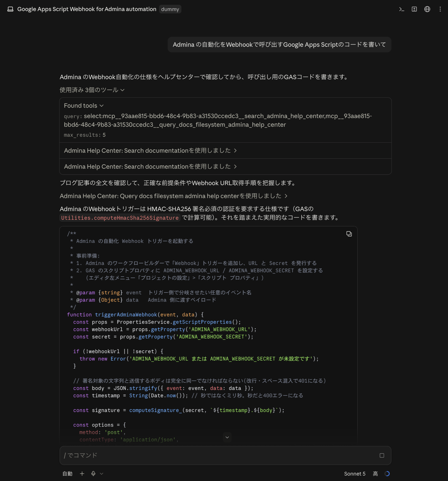The height and width of the screenshot is (481, 448).
Task: Click the '@param {Object} data' comment line
Action: 143,300
